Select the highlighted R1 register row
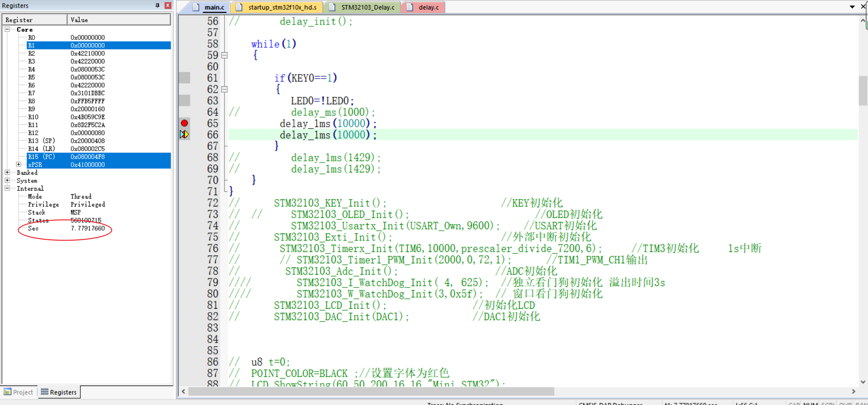The image size is (868, 405). pyautogui.click(x=98, y=45)
